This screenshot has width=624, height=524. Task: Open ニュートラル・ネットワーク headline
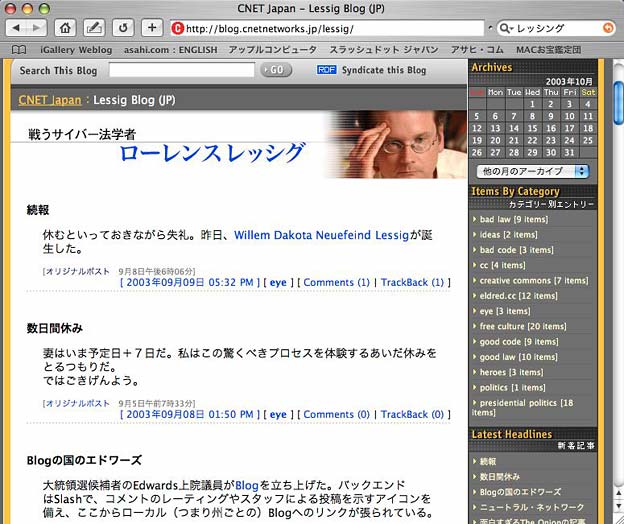coord(532,507)
